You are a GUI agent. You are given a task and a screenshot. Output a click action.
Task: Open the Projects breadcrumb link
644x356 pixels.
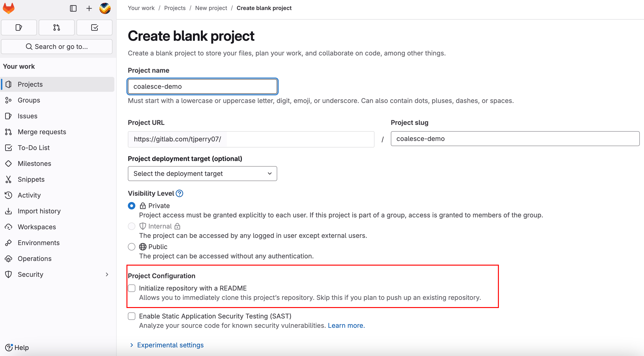point(175,8)
